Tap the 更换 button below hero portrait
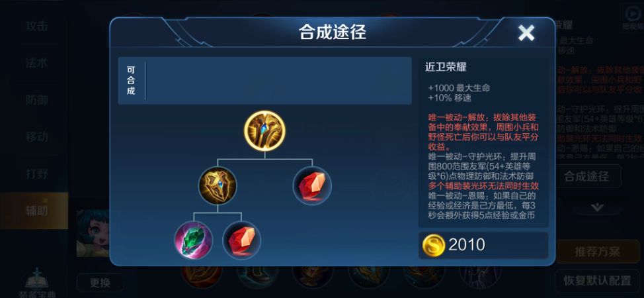The image size is (644, 298). coord(100,283)
